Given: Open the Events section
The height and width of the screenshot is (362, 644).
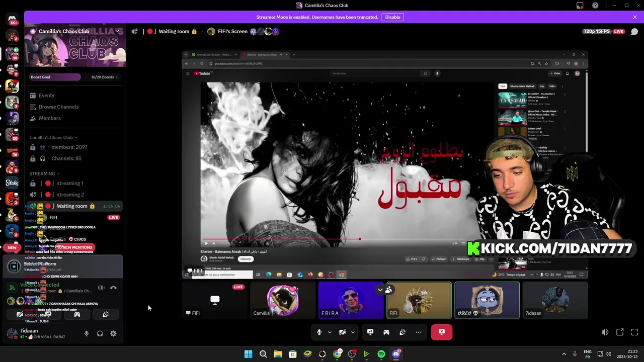Looking at the screenshot, I should pos(74,96).
